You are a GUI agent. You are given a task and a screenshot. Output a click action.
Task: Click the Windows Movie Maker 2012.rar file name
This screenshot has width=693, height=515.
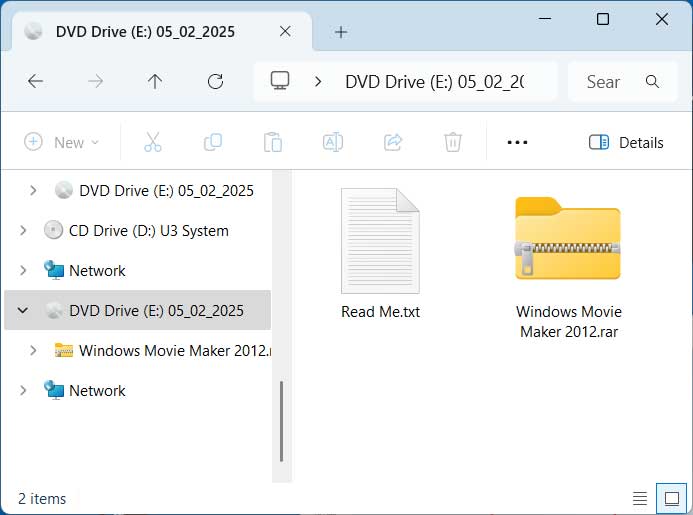tap(569, 321)
